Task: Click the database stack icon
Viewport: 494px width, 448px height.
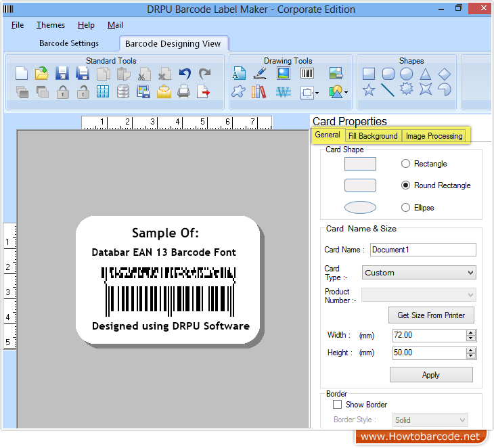Action: [x=123, y=92]
